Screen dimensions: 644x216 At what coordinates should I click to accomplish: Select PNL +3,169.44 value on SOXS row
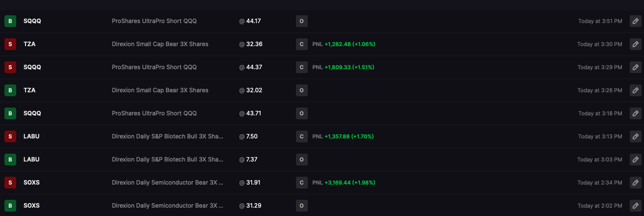click(344, 183)
